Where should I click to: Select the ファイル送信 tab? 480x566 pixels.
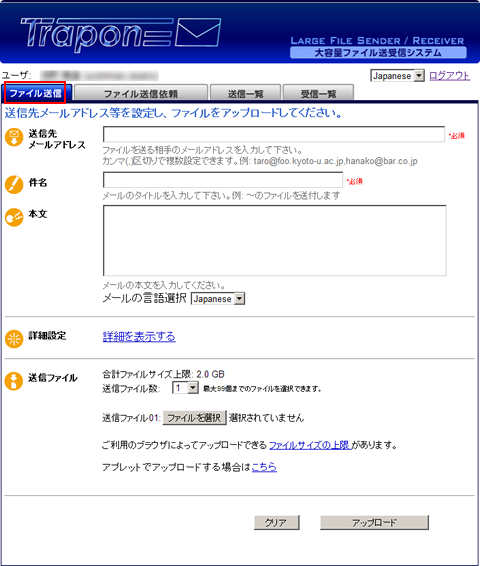pyautogui.click(x=35, y=93)
